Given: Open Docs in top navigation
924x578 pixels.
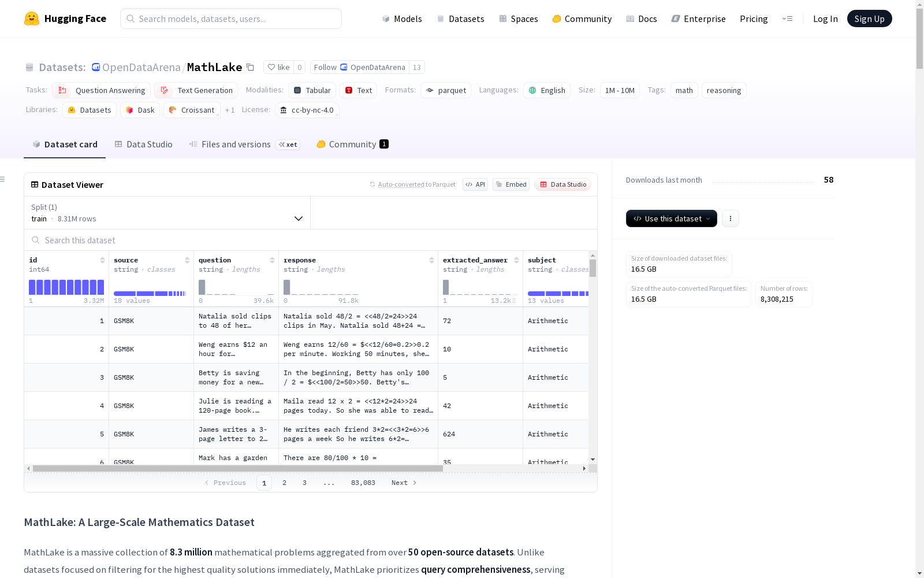Looking at the screenshot, I should pyautogui.click(x=642, y=18).
